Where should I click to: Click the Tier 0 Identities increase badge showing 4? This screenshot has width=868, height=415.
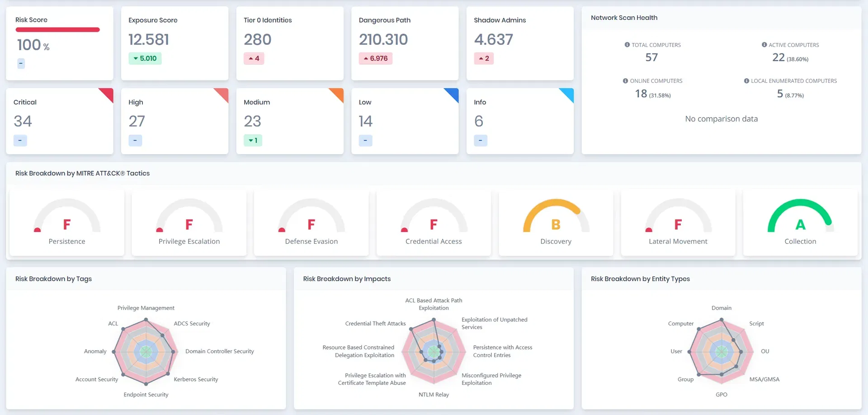coord(254,58)
